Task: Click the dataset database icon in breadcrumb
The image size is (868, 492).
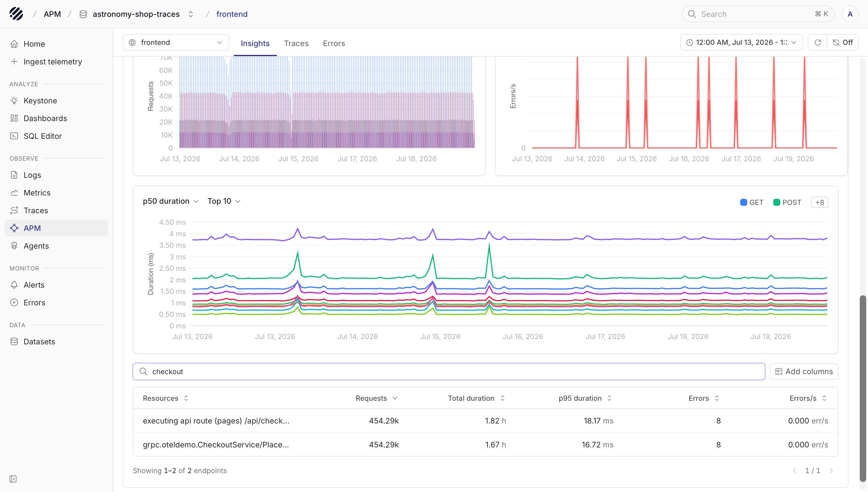Action: [83, 14]
